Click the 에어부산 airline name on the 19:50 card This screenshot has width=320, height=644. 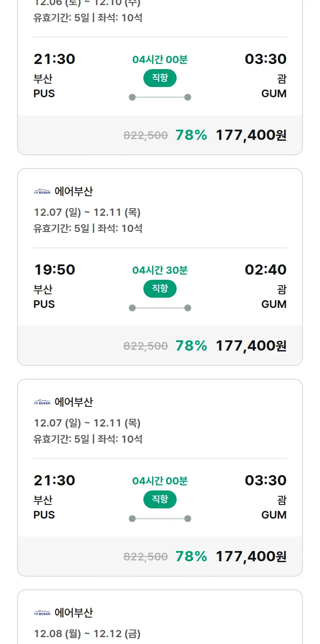73,191
